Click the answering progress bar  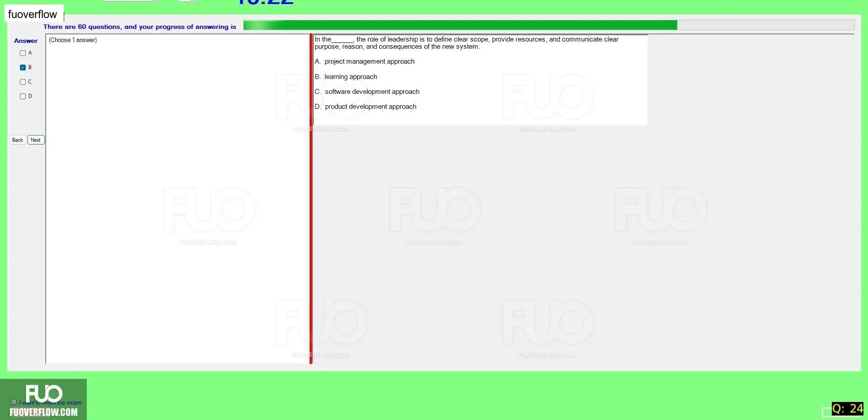pos(548,25)
